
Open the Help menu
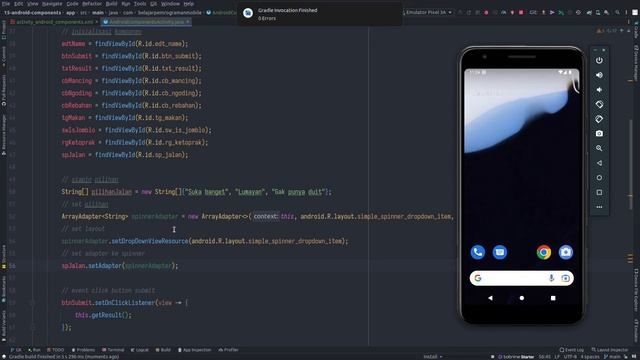[189, 4]
